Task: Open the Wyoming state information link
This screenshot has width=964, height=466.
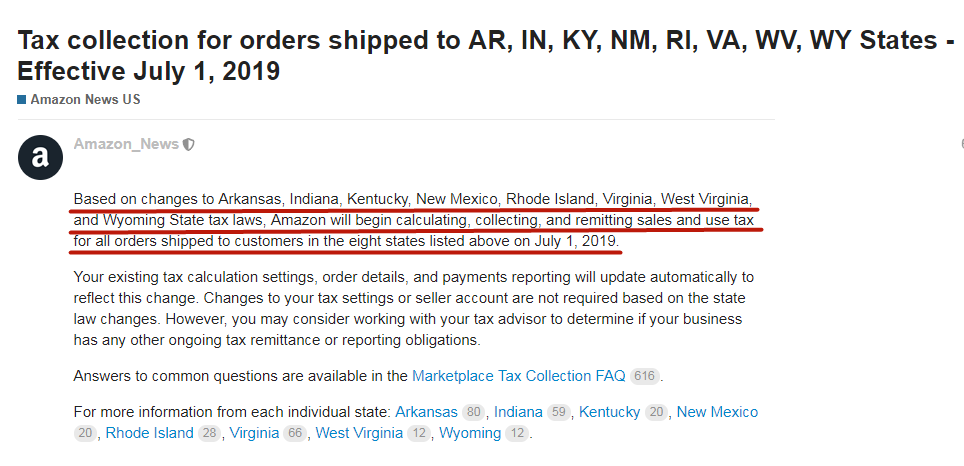Action: 470,433
